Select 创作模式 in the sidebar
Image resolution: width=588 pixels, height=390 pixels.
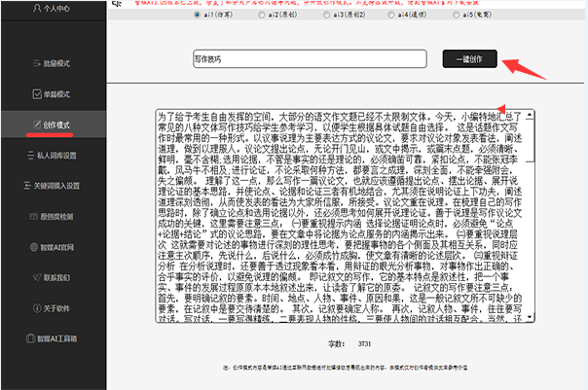tap(52, 124)
